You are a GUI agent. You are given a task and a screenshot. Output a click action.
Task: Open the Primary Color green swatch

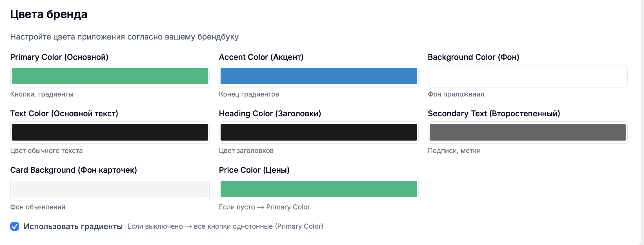click(110, 76)
